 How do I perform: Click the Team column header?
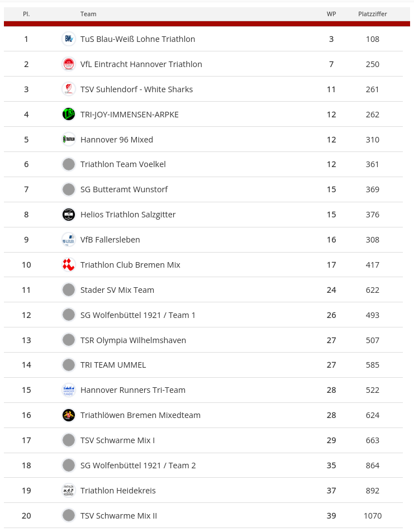coord(88,14)
